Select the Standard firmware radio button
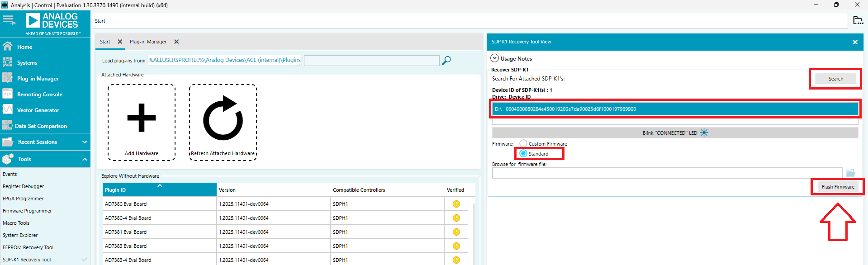Viewport: 868px width, 265px height. 523,153
